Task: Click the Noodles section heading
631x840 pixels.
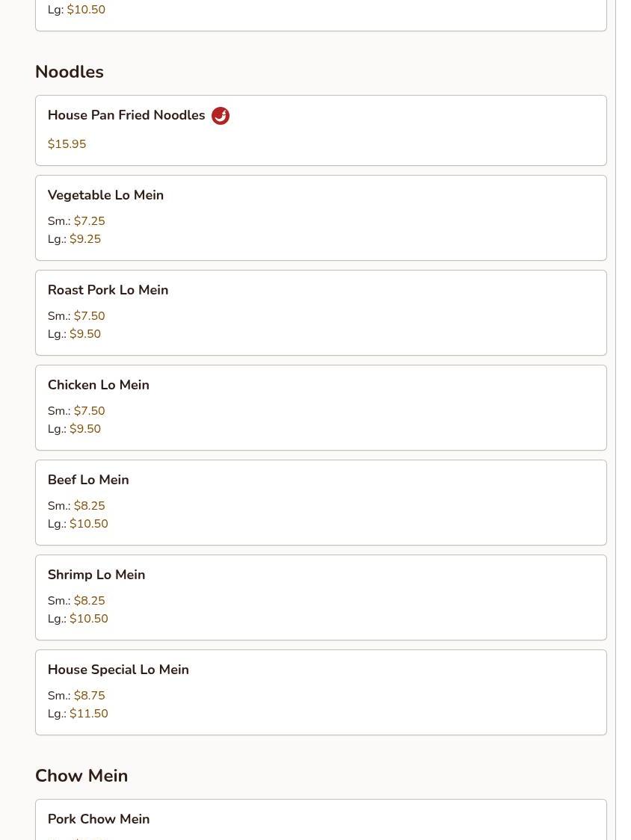Action: tap(70, 72)
